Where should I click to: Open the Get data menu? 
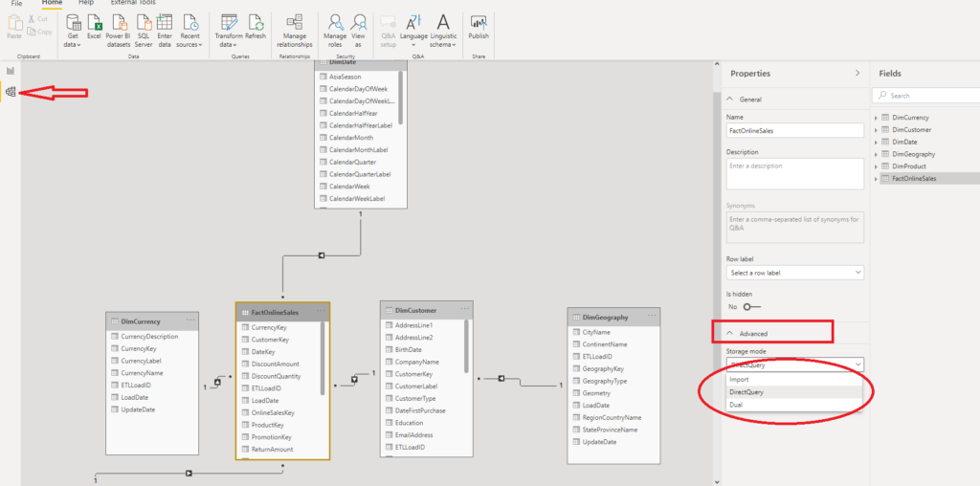click(73, 32)
